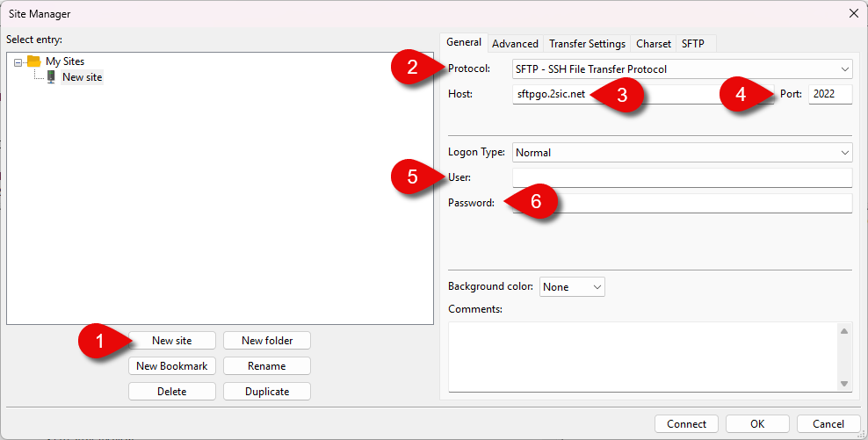Screen dimensions: 868x440
Task: Open the Background color dropdown
Action: click(x=572, y=286)
